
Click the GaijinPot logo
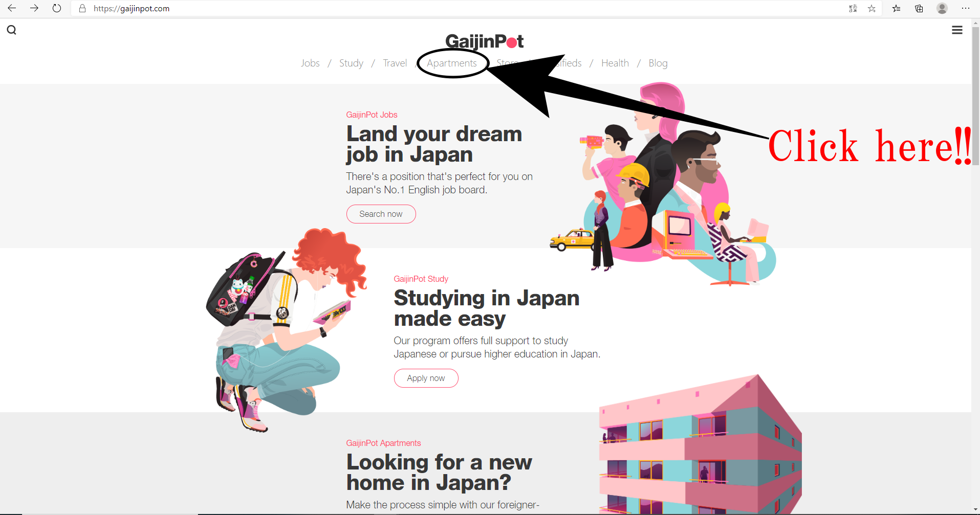click(484, 41)
